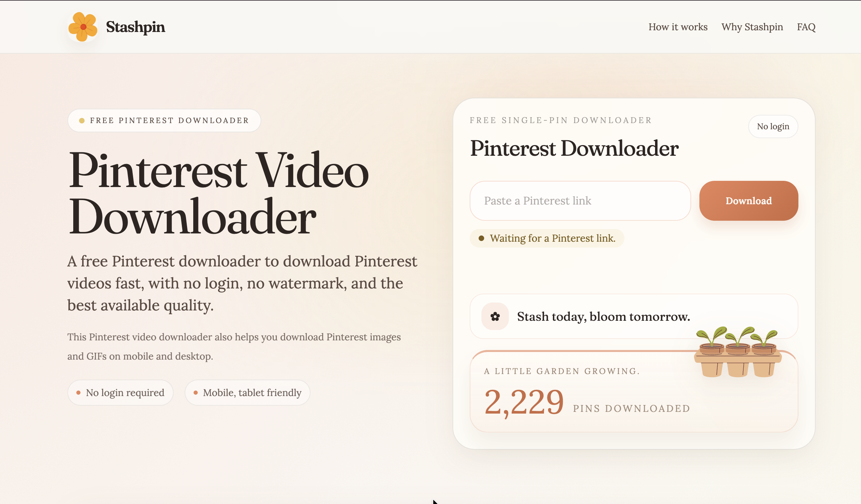The image size is (861, 504).
Task: Click the orange dot beside No login required
Action: (78, 393)
